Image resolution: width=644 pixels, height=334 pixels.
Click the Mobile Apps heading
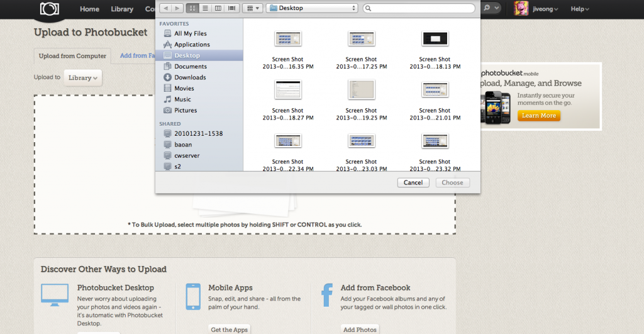pos(230,287)
